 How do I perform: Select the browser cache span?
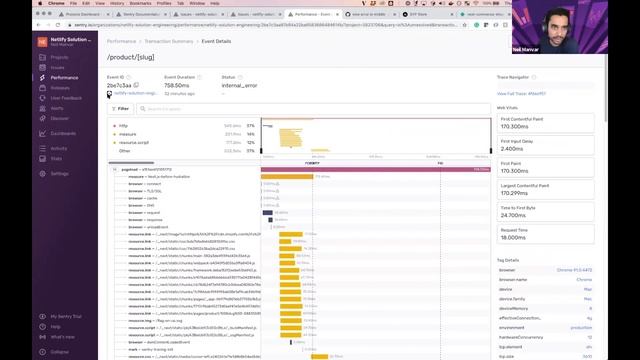(x=143, y=198)
